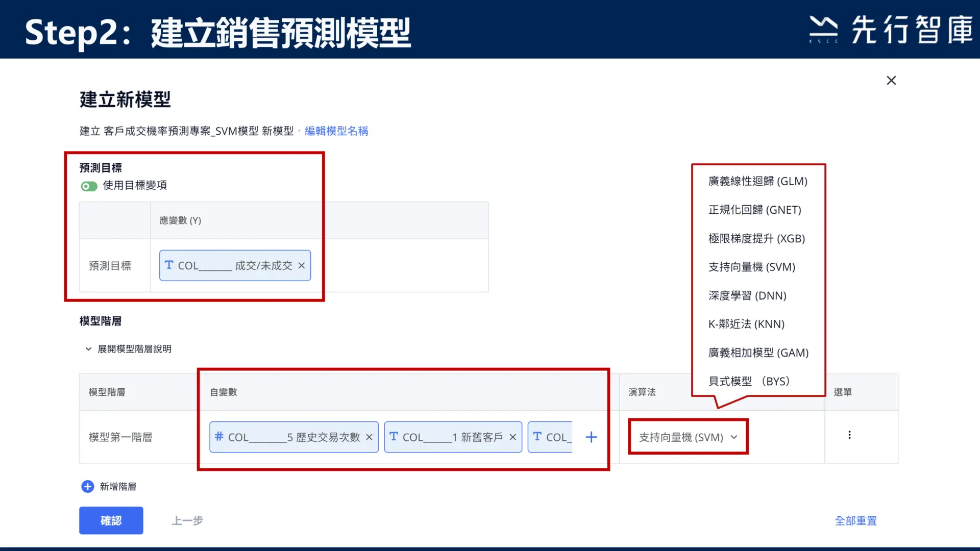Viewport: 980px width, 551px height.
Task: Click the 編輯模型名稱 link
Action: coord(336,131)
